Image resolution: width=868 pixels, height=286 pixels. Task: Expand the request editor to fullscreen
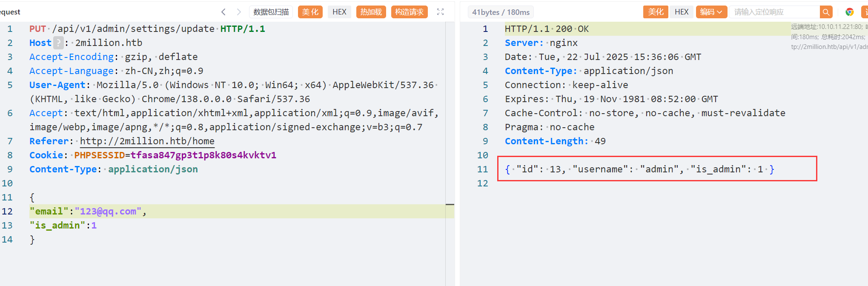pos(440,12)
